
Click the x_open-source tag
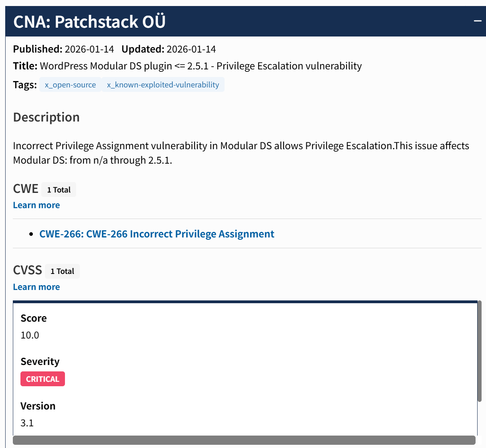click(x=70, y=85)
